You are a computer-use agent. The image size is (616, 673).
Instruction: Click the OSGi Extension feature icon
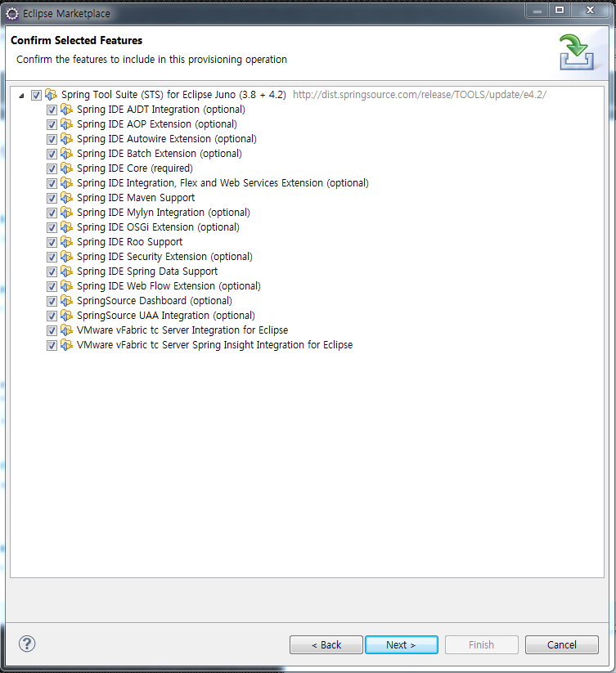click(66, 227)
